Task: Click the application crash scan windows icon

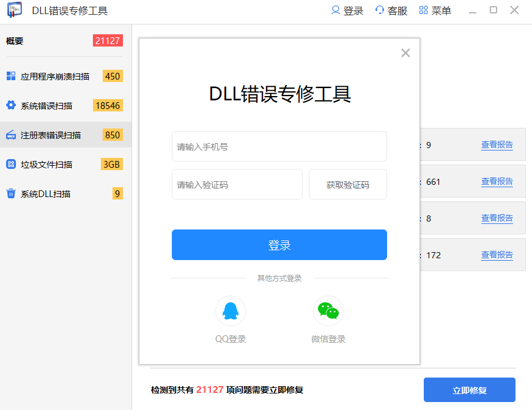Action: (x=11, y=76)
